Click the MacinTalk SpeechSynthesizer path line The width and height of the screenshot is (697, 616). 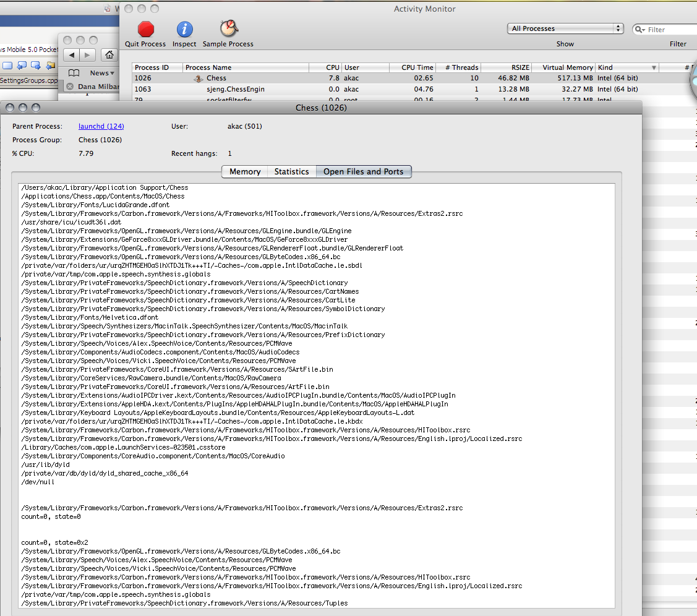(184, 326)
